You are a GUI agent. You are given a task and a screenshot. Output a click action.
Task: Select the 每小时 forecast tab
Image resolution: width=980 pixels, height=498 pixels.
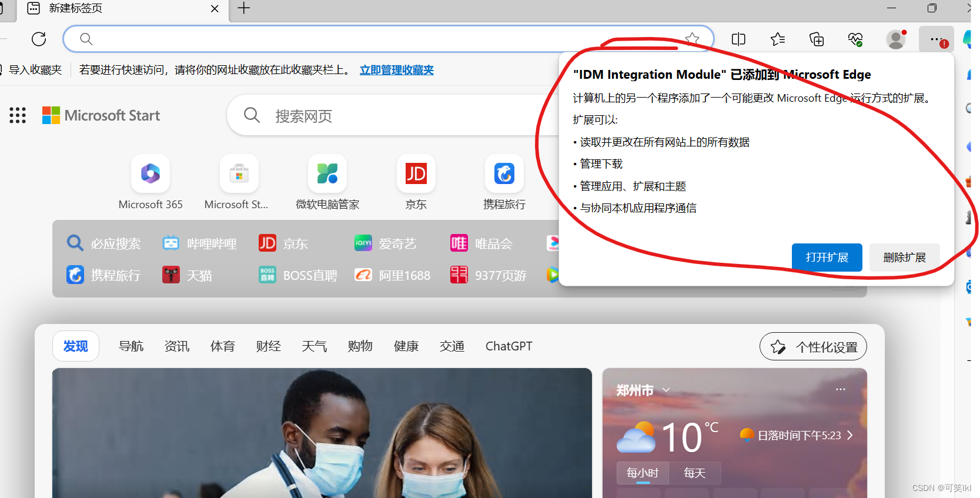pyautogui.click(x=643, y=473)
